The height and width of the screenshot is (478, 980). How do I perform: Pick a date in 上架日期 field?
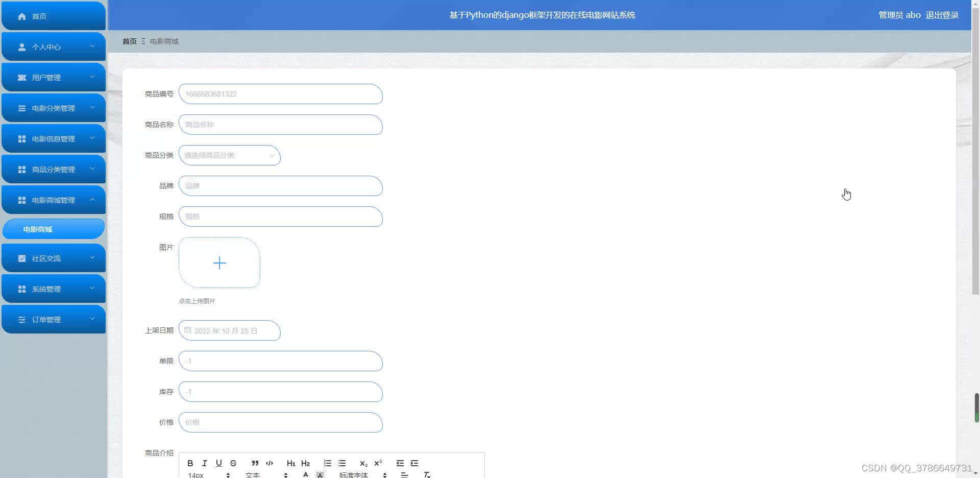point(230,330)
